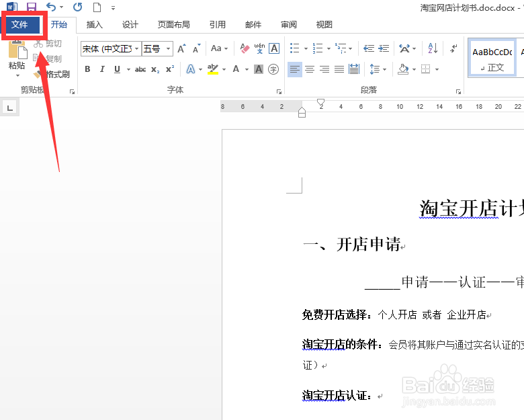Open the 引用 tab

218,25
